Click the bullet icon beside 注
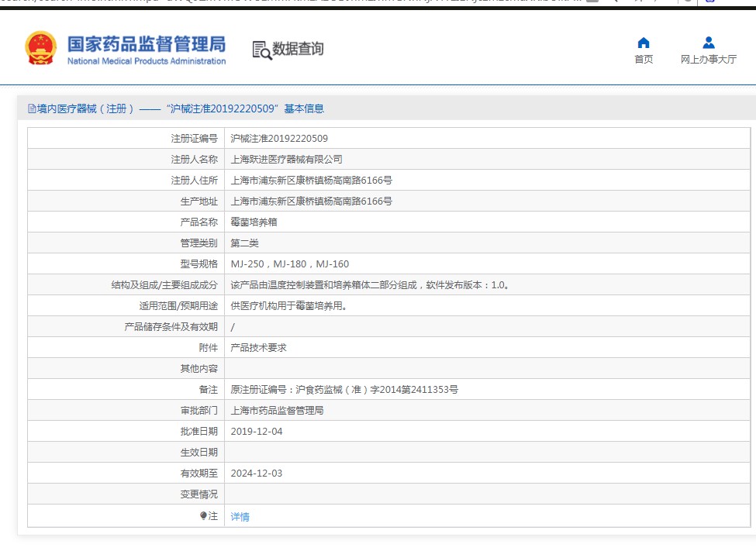756x551 pixels. tap(203, 516)
